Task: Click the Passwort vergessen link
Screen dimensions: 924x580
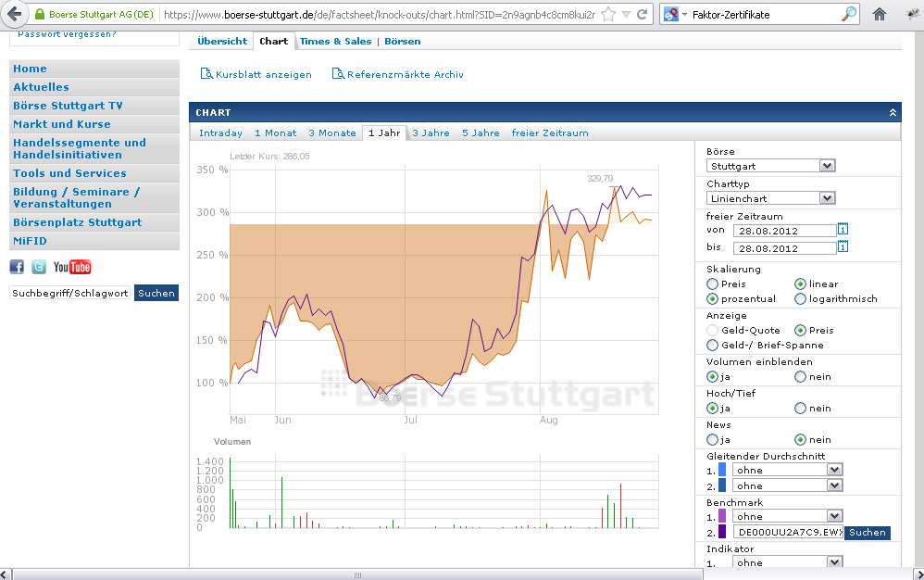Action: (x=68, y=34)
